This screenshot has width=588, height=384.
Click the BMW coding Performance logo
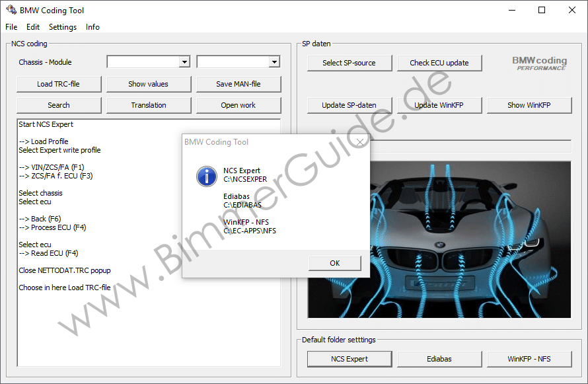click(539, 63)
